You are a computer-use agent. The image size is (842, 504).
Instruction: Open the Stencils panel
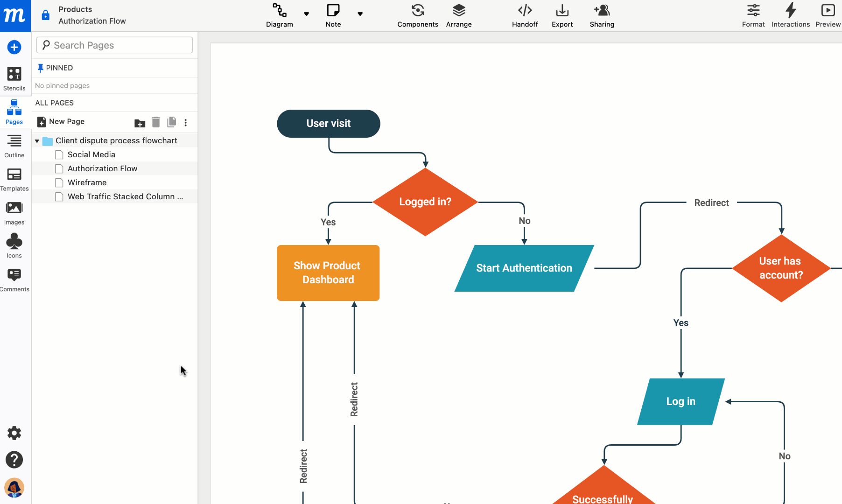14,78
